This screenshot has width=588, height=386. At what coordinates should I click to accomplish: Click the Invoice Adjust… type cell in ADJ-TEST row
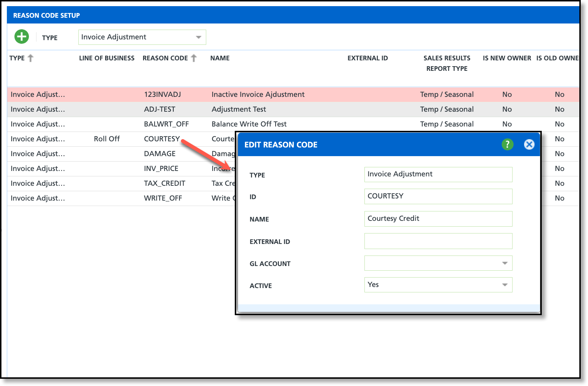[x=38, y=109]
